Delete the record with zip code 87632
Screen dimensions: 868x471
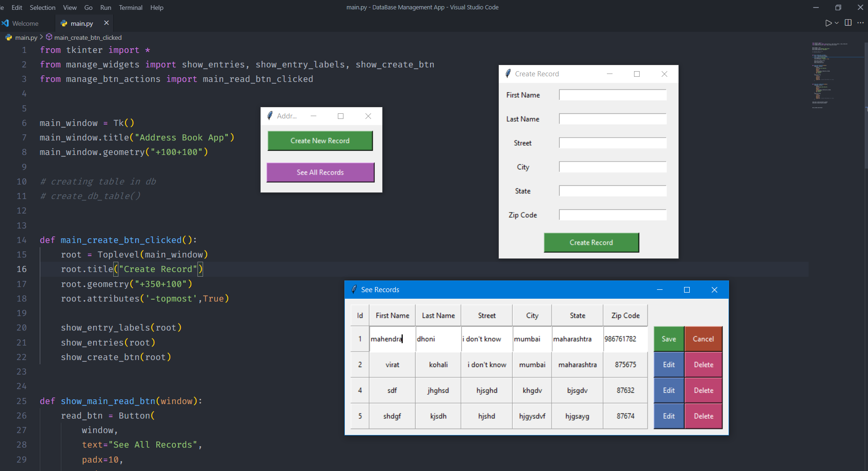[703, 390]
